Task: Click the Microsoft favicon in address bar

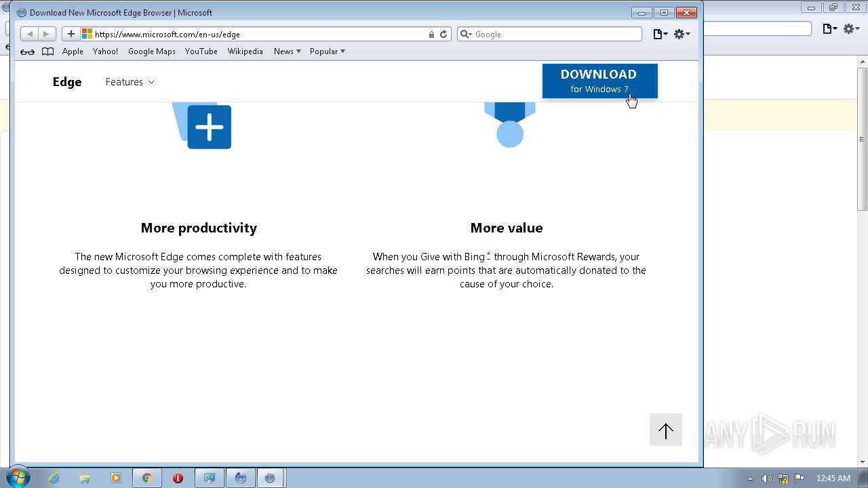Action: click(x=87, y=34)
